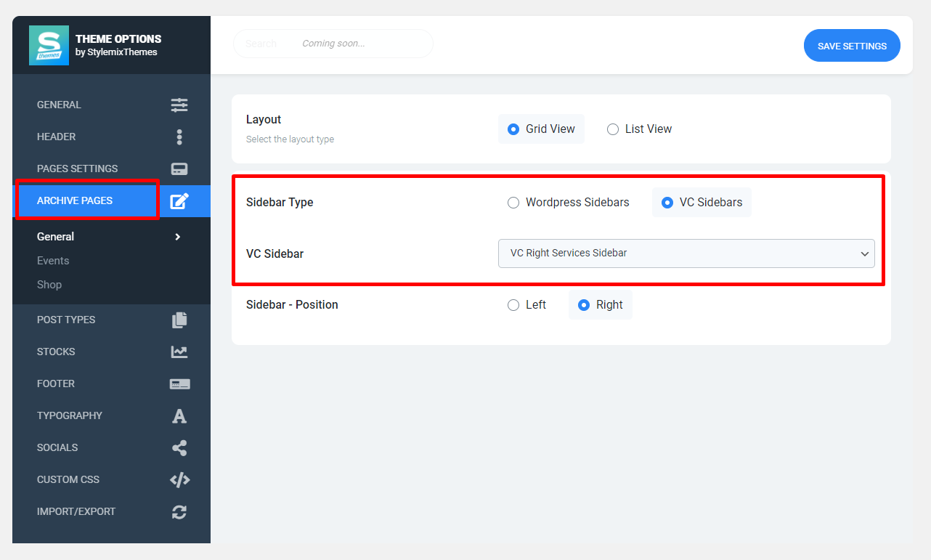Click into the Search input field
The height and width of the screenshot is (560, 931).
333,44
